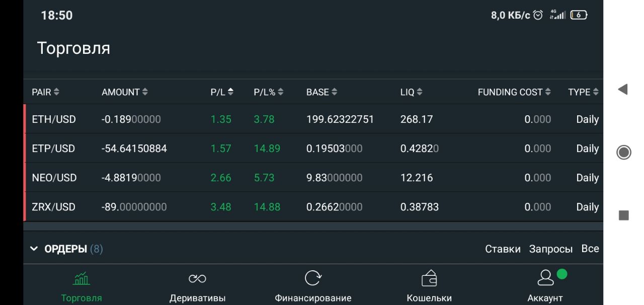This screenshot has width=644, height=305.
Task: Tap base price 0.19503000
Action: pos(334,148)
